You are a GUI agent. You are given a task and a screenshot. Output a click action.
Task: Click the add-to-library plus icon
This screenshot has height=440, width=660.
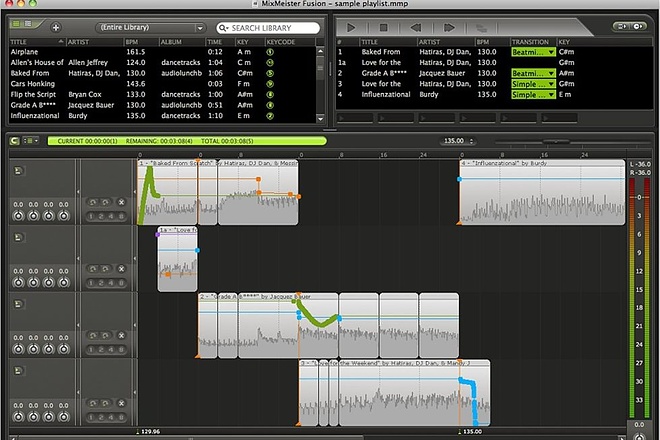(x=56, y=28)
